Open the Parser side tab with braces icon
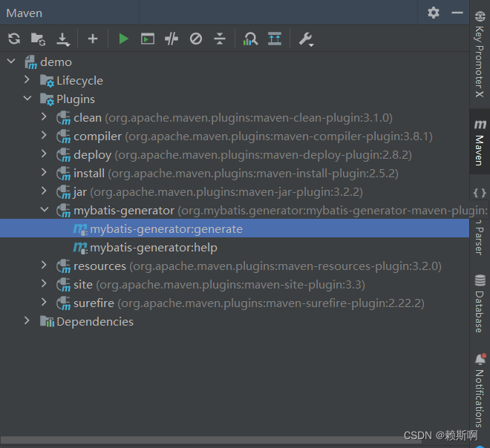 [x=480, y=222]
